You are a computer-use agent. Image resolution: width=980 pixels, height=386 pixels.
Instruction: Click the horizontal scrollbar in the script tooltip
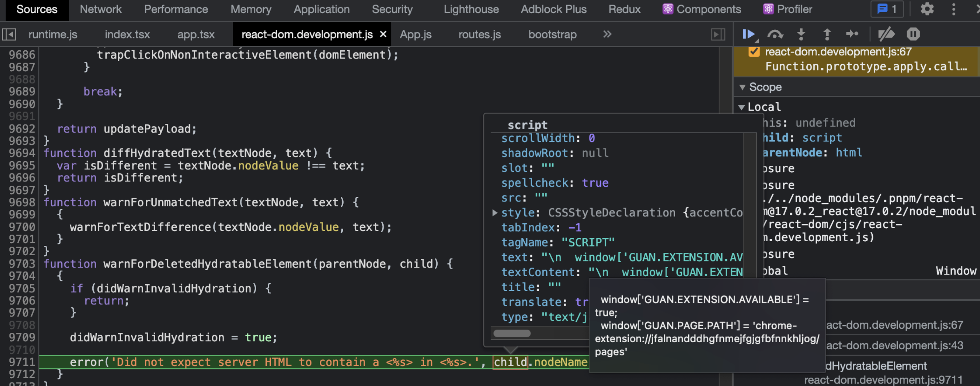[x=512, y=333]
